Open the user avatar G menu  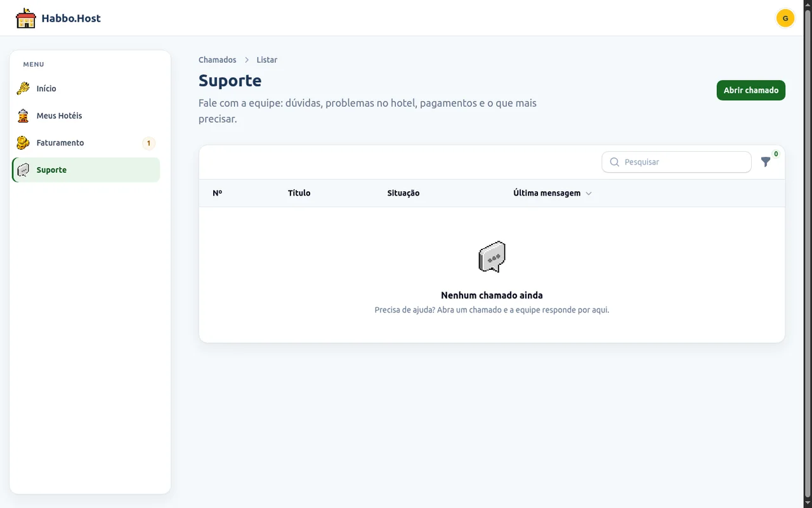[x=785, y=18]
